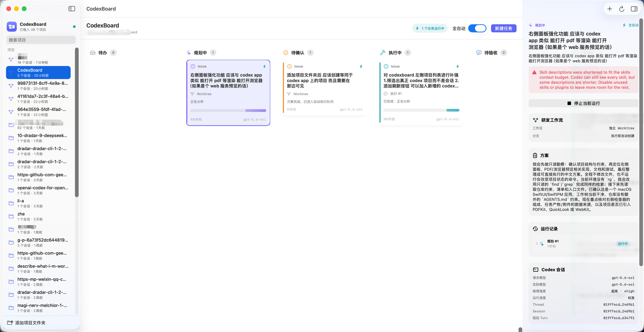The image size is (644, 332).
Task: Expand the 规划 #1 run record chevron
Action: pos(537,244)
